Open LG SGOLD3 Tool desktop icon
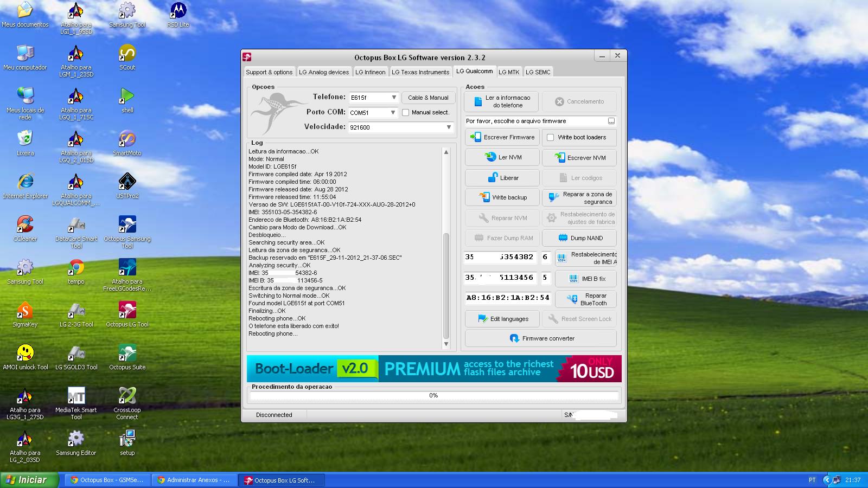 click(x=76, y=357)
